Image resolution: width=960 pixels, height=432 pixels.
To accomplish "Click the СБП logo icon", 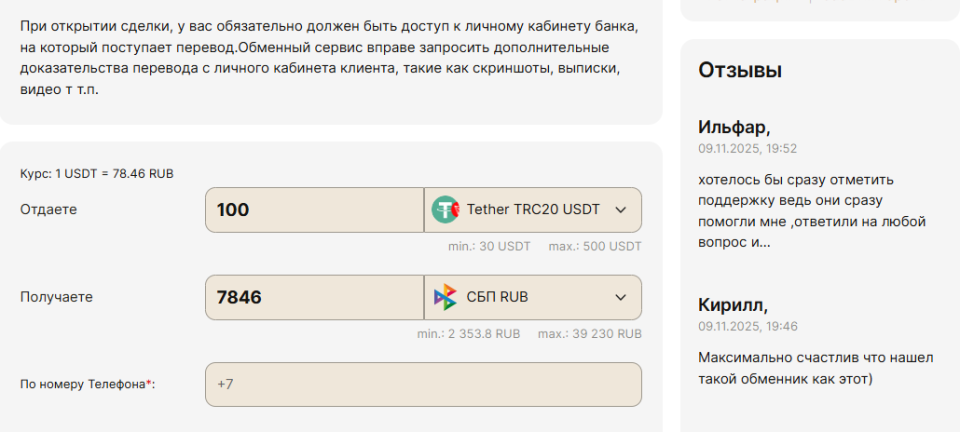I will (445, 297).
